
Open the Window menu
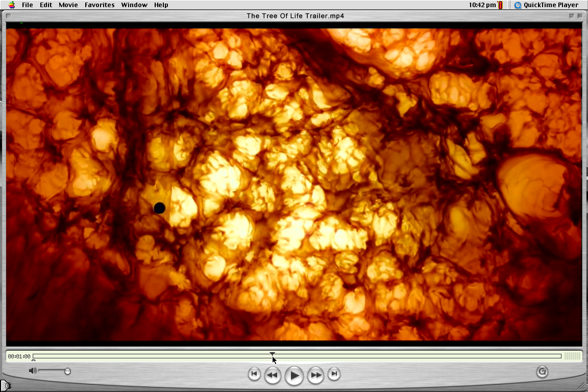click(x=134, y=5)
